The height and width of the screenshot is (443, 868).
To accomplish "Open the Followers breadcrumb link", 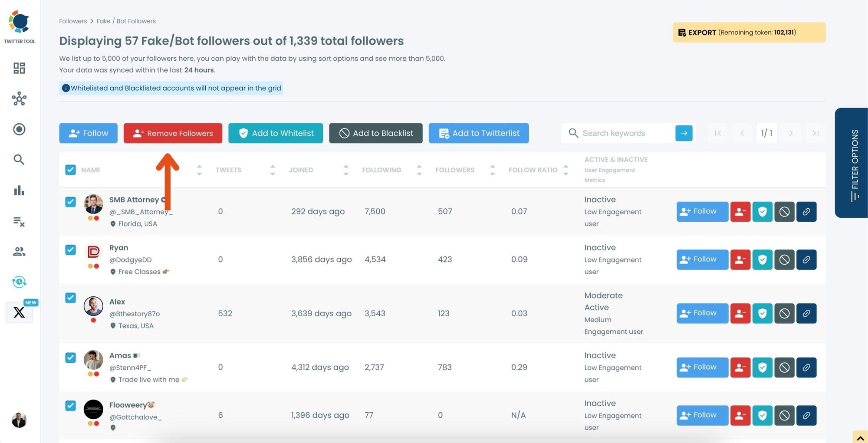I will point(73,21).
